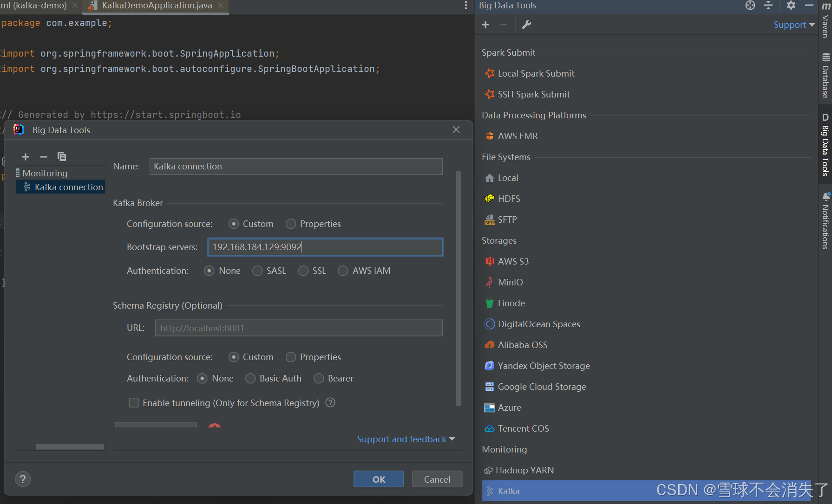Open editor tabs more options menu
Viewport: 832px width, 504px height.
click(466, 5)
